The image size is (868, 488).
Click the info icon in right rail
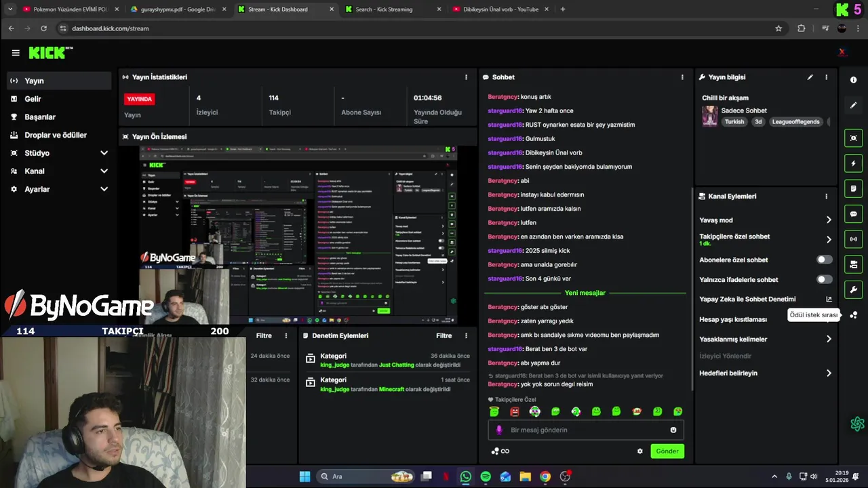pos(853,80)
